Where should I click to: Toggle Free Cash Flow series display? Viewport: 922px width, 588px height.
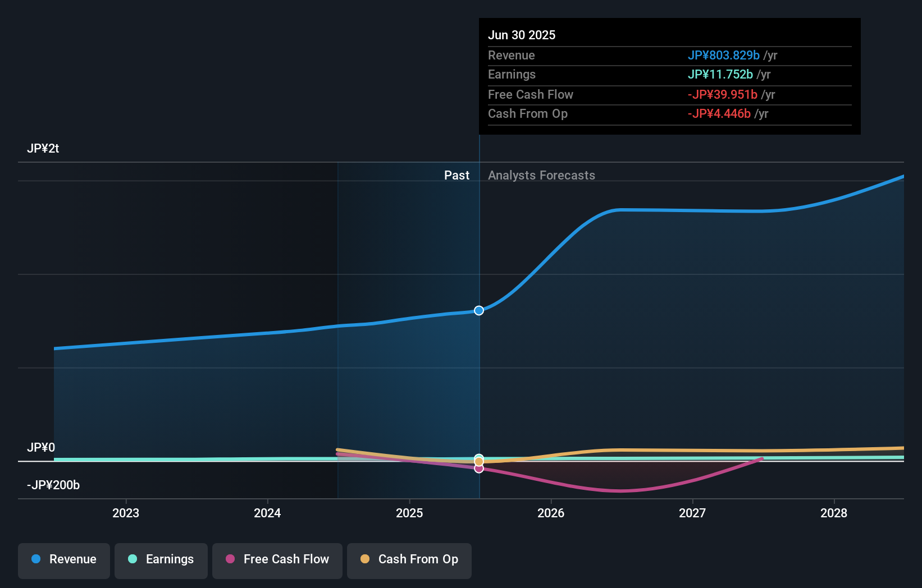[x=277, y=559]
